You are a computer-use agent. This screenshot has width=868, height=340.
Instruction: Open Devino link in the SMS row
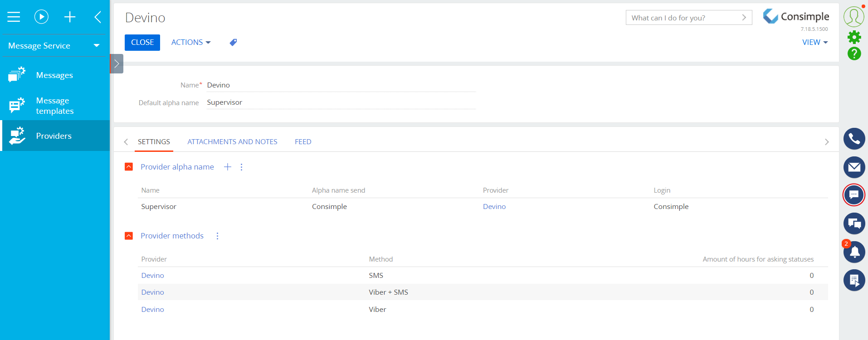click(152, 276)
